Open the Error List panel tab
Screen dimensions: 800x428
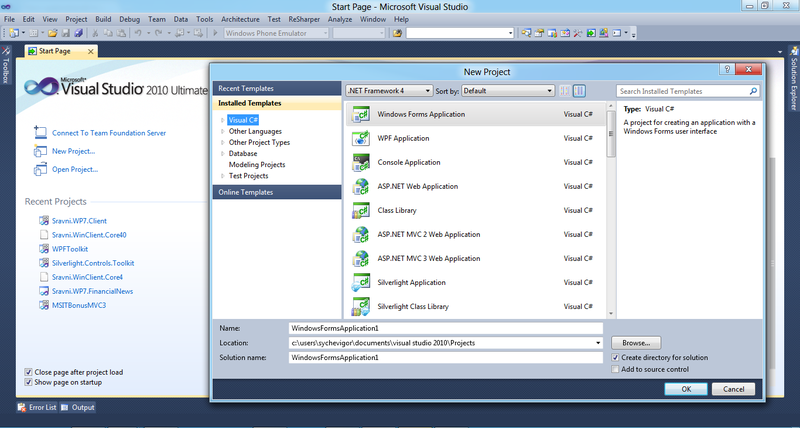click(x=37, y=407)
